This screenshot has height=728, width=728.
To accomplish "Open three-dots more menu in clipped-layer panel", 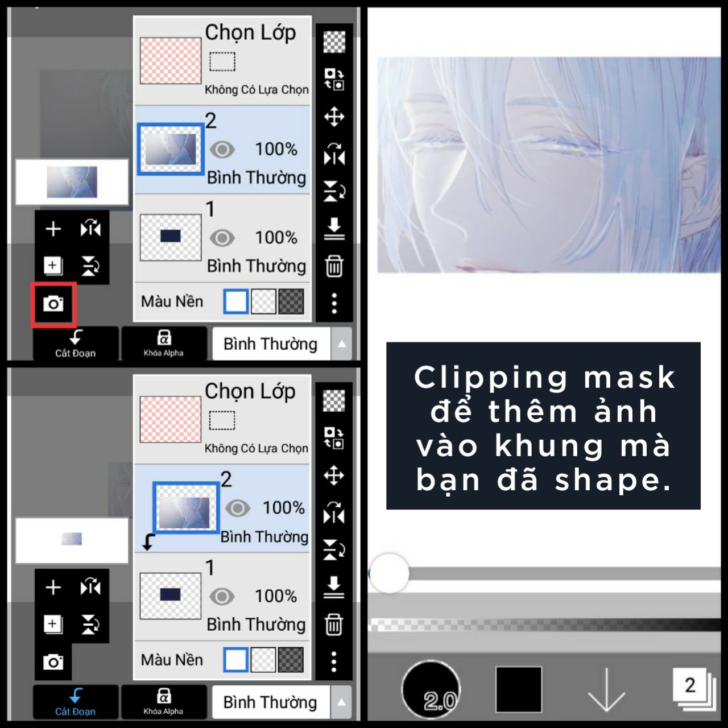I will (334, 661).
